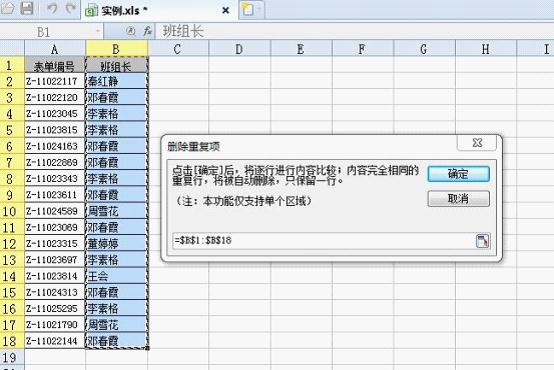Click 周雪花 cell in row 10
The width and height of the screenshot is (554, 370).
[x=116, y=211]
